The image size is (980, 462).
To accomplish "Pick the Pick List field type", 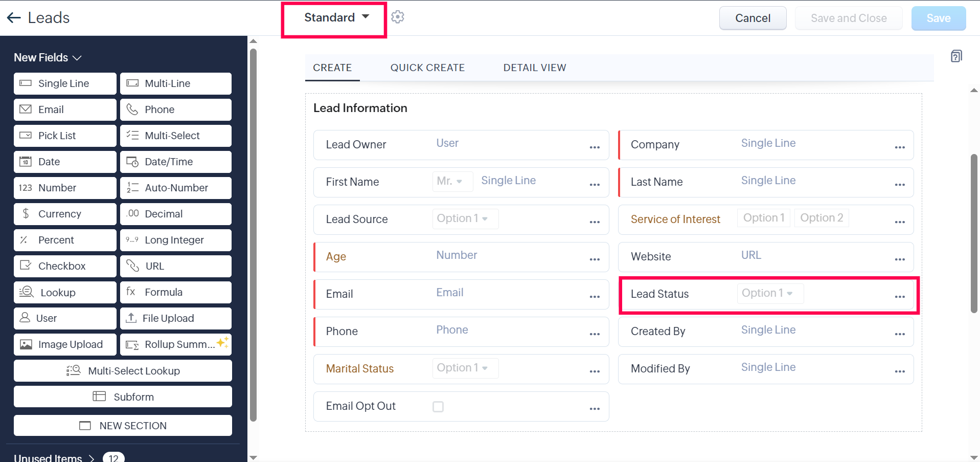I will pos(65,136).
